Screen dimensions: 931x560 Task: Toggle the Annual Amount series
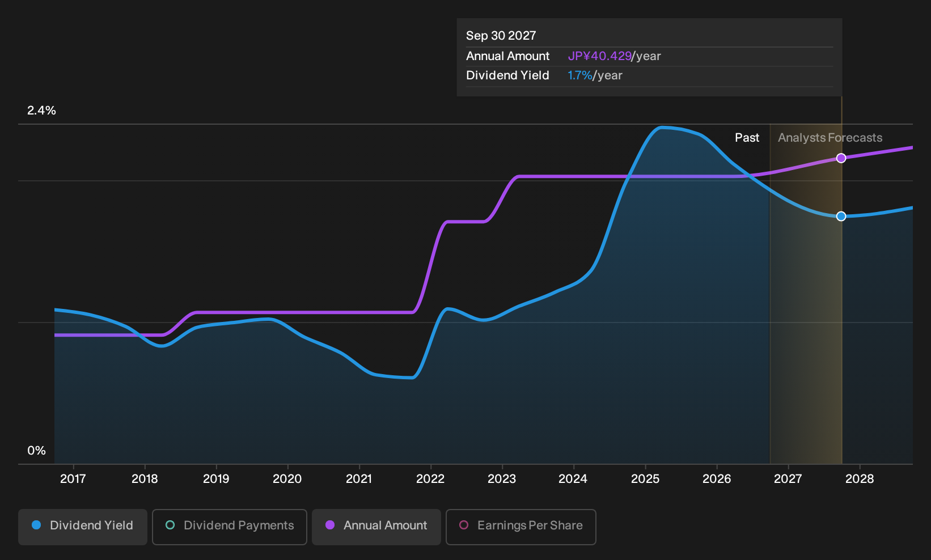click(376, 527)
